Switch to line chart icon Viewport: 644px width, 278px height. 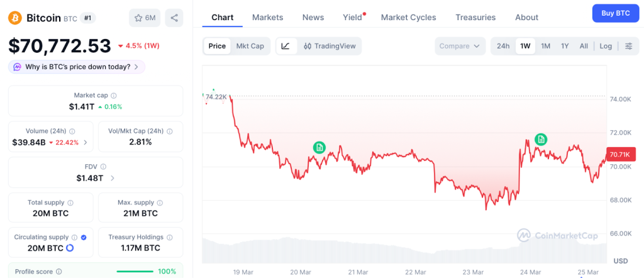coord(286,46)
